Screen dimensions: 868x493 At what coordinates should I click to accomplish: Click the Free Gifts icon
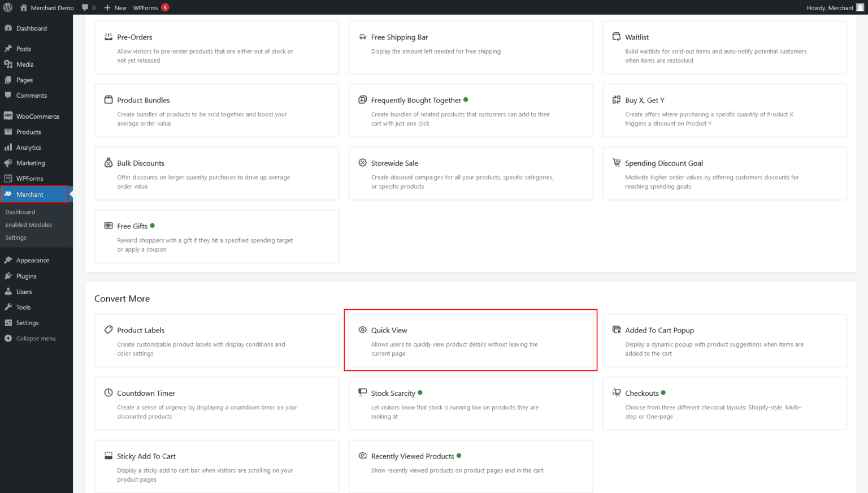click(108, 226)
